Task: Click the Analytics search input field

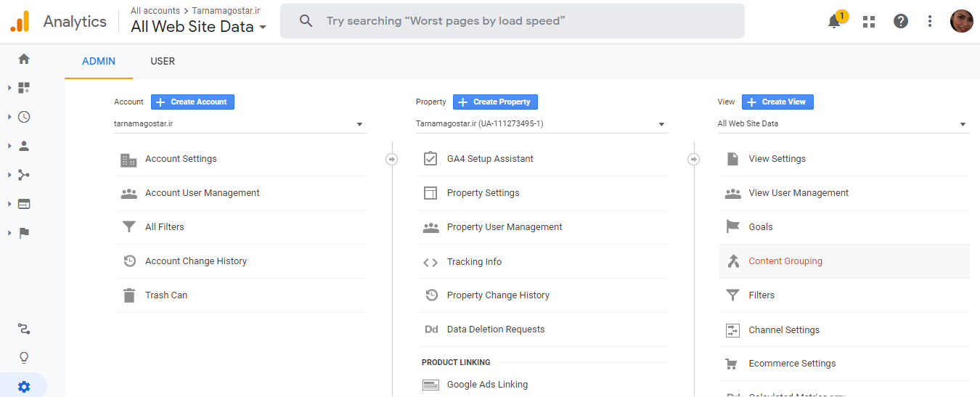Action: pos(513,21)
